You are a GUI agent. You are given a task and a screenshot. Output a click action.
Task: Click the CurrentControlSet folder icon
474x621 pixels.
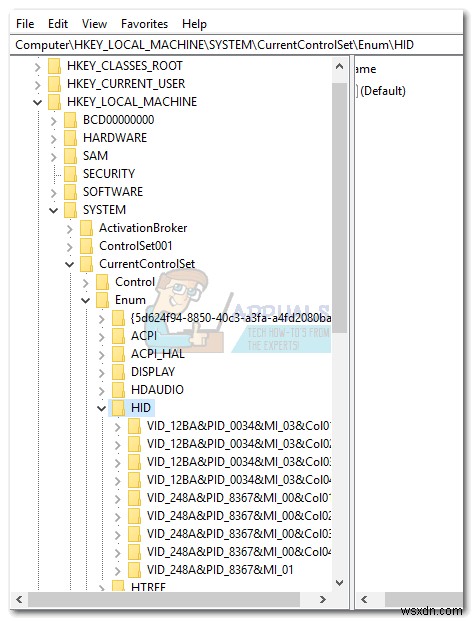coord(86,264)
